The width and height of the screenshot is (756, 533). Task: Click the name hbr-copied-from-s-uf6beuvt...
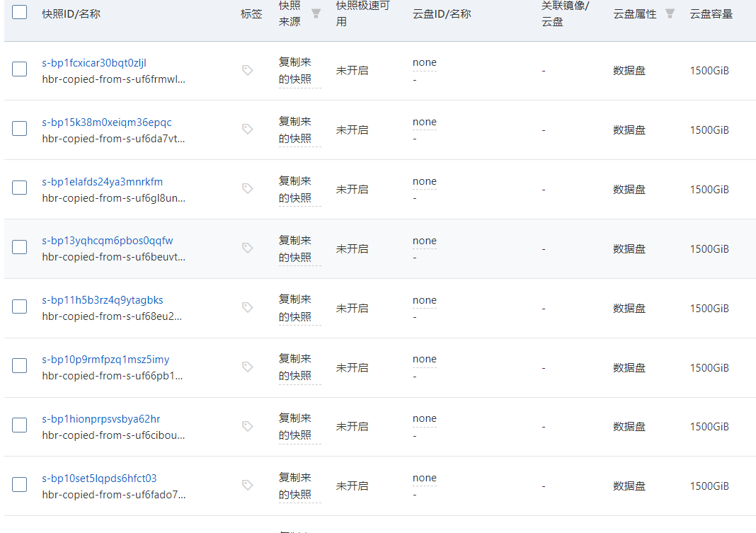pos(113,257)
